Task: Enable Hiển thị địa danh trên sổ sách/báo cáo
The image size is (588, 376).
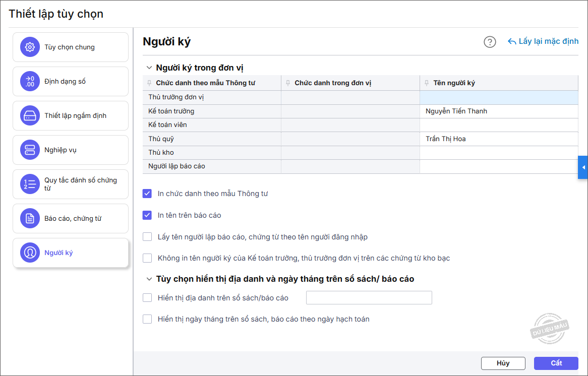Action: (147, 298)
